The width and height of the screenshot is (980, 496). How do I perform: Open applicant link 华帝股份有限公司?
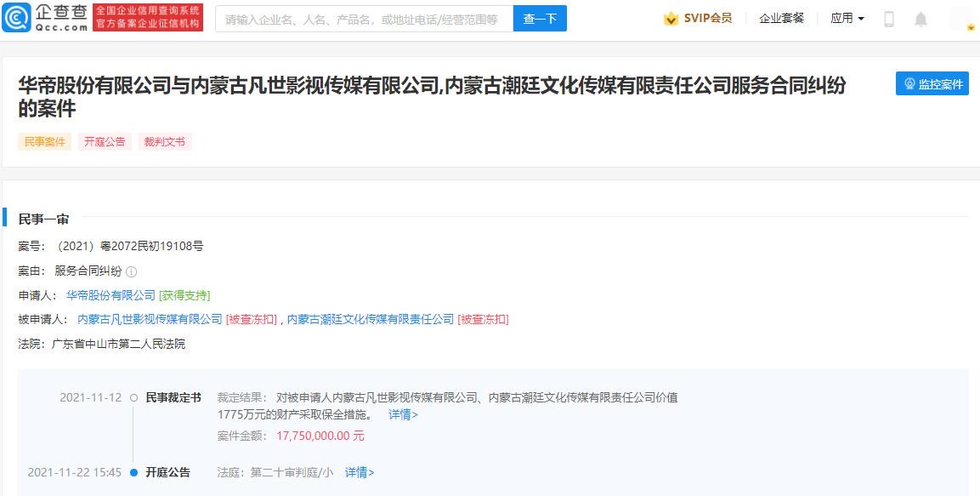110,295
